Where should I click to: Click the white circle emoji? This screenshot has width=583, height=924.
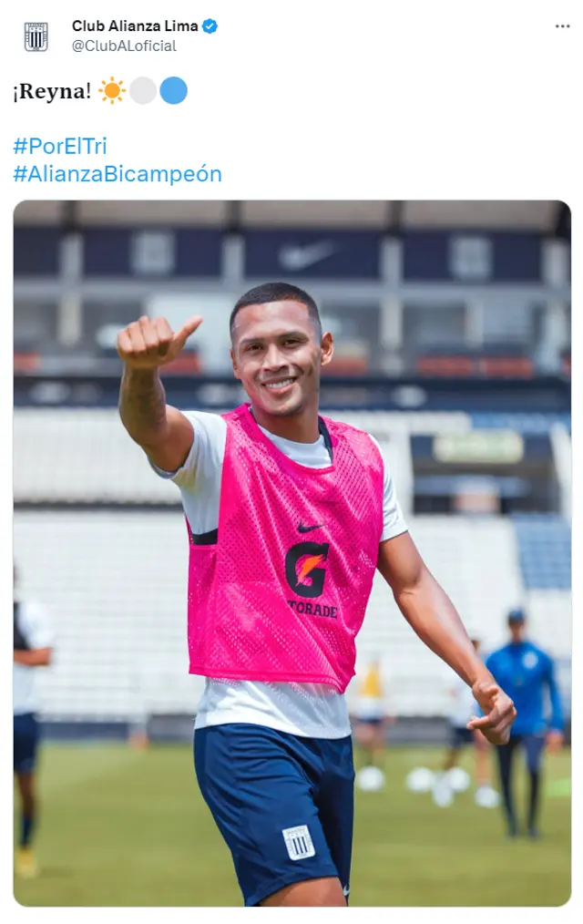click(x=142, y=91)
